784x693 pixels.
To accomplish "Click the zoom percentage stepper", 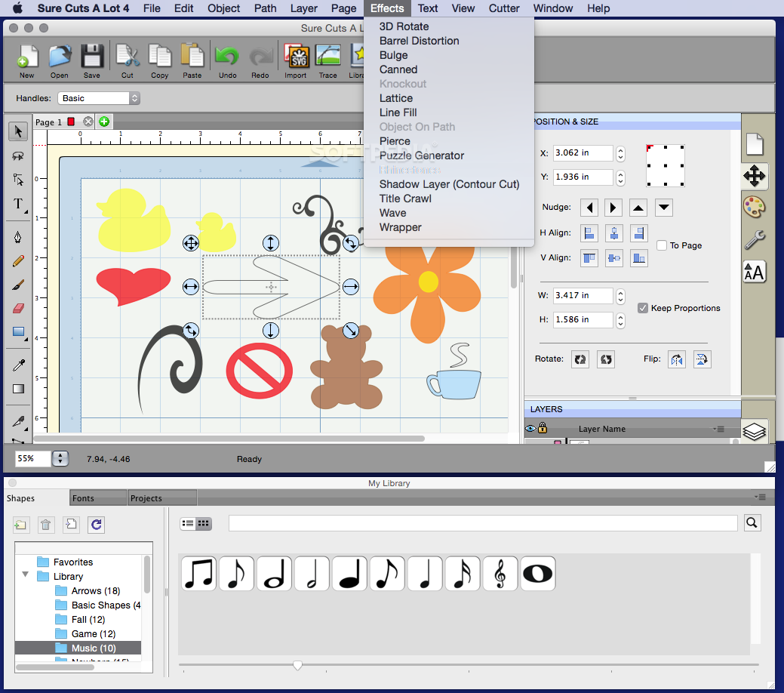I will tap(60, 458).
